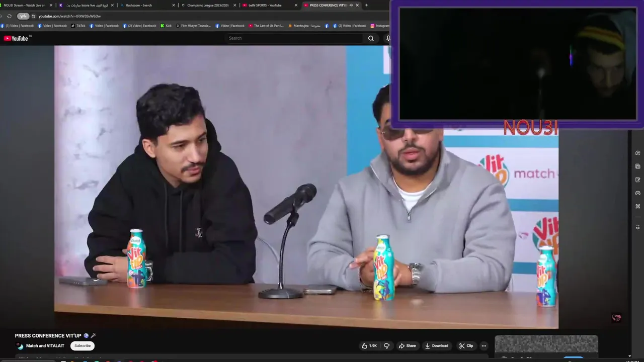Click the webcam overlay window
The width and height of the screenshot is (644, 362).
coord(517,63)
